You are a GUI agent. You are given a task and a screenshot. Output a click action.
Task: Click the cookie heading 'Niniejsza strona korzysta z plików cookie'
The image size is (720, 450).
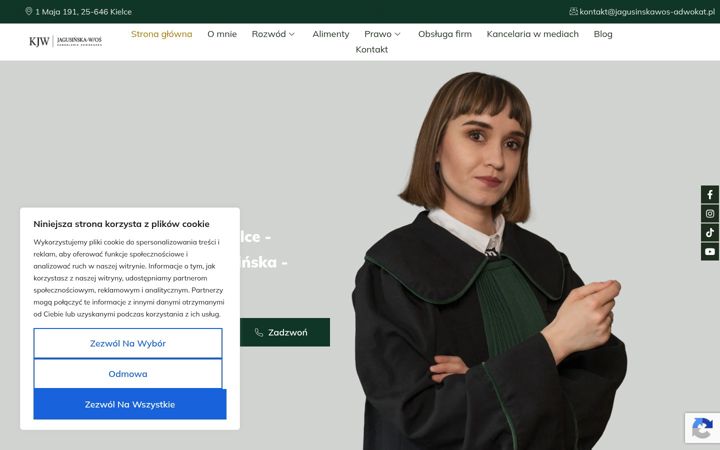(x=121, y=224)
